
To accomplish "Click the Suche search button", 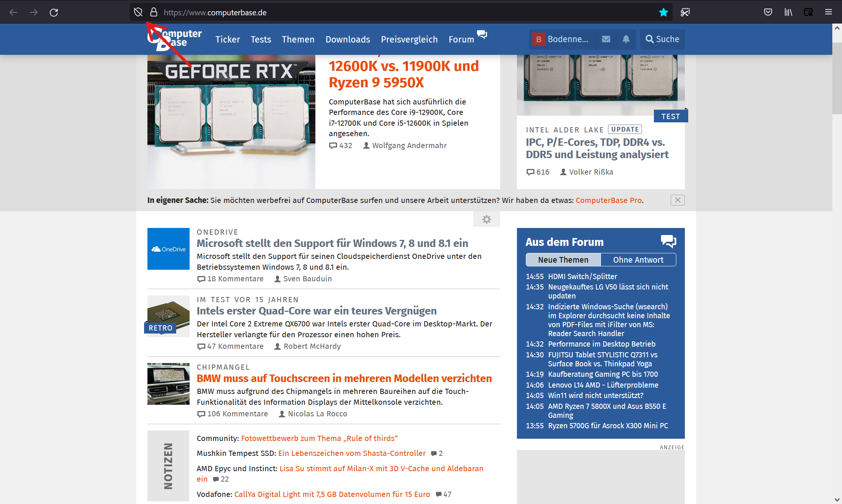I will click(x=662, y=39).
